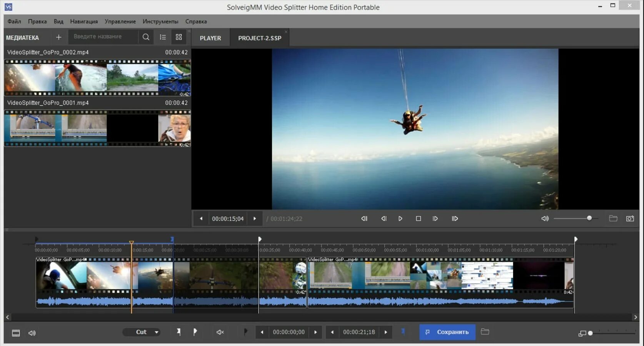This screenshot has height=346, width=644.
Task: Add a file to the media library
Action: (x=58, y=37)
